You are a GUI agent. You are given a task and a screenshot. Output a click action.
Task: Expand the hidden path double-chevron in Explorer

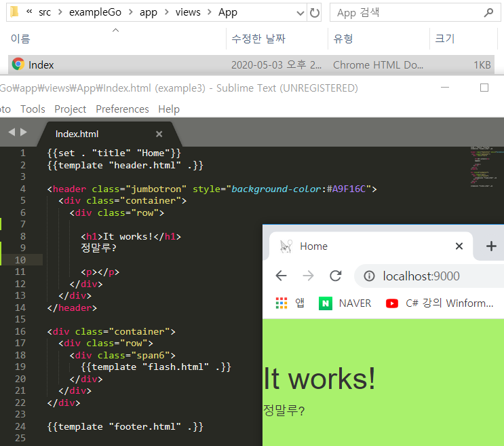pos(29,12)
